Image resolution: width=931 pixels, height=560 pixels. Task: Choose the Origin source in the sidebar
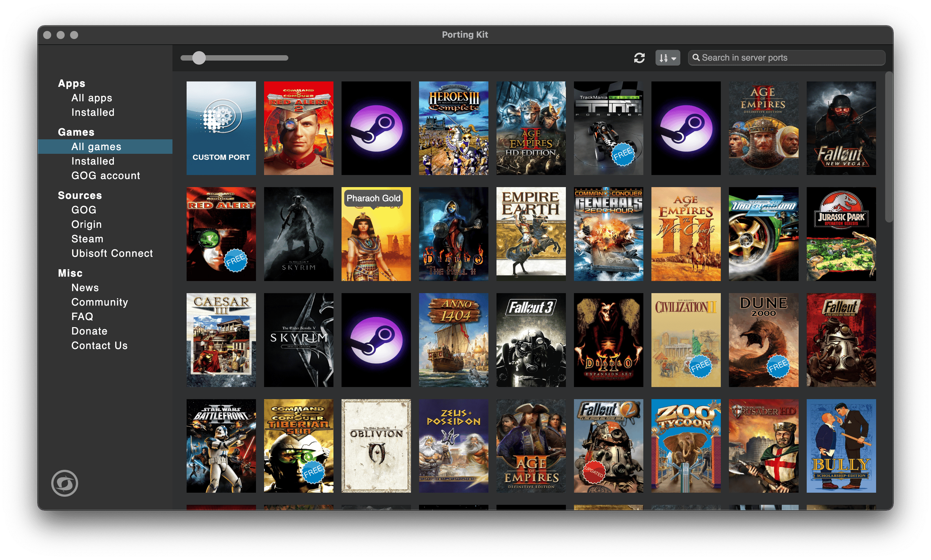(x=87, y=224)
